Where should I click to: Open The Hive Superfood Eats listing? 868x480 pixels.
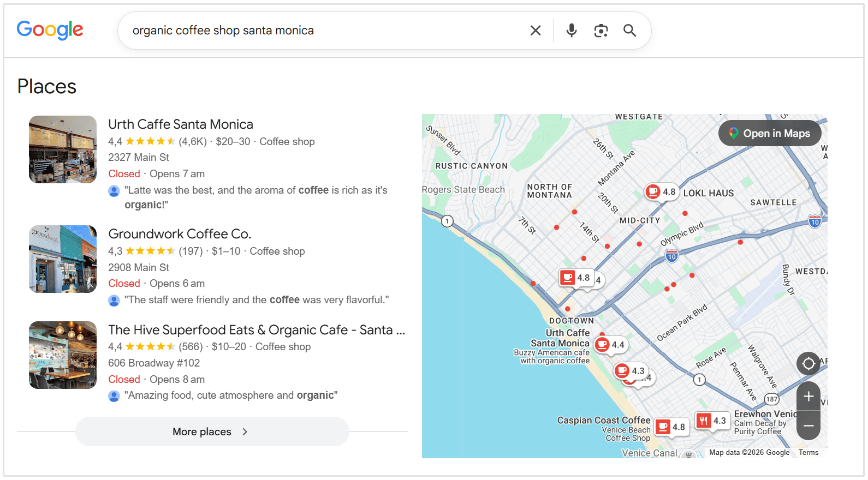257,330
